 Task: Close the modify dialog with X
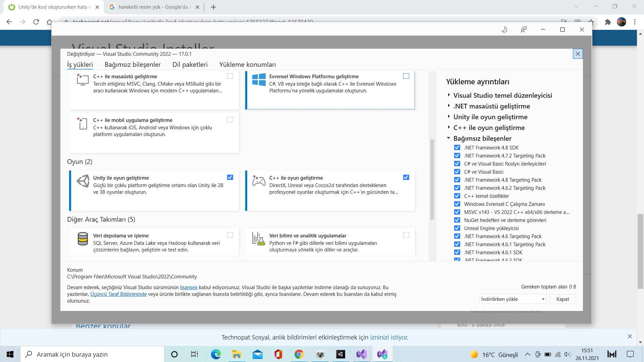pos(578,54)
